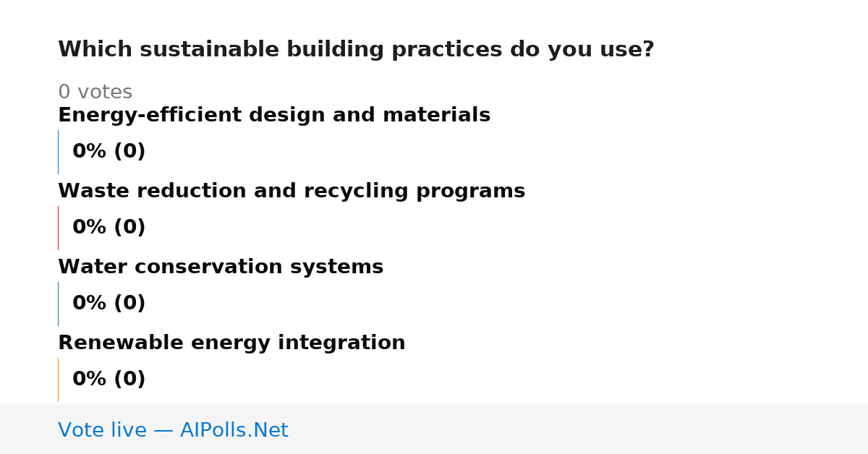Pick the Renewable energy integration option
868x454 pixels.
tap(231, 343)
